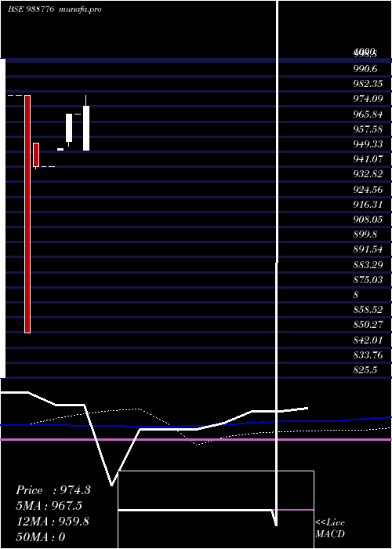Click the 833.76 price level
The image size is (392, 549).
[368, 355]
